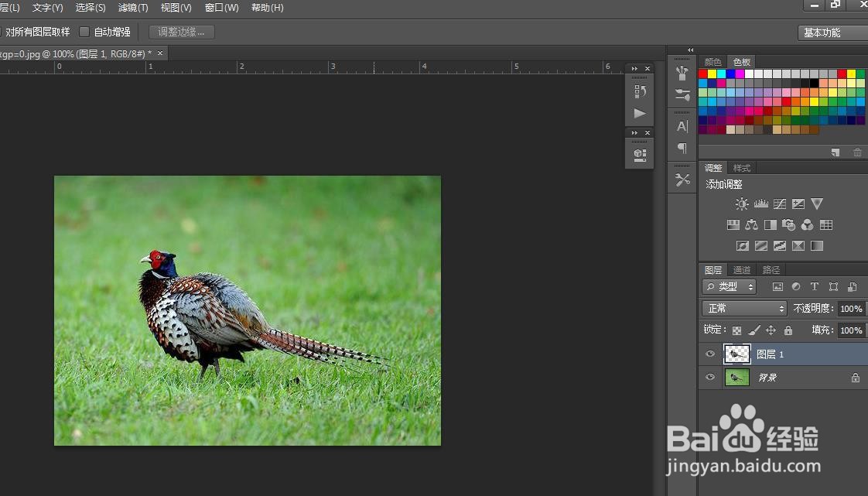Click the lock transparent pixels icon
The width and height of the screenshot is (868, 496).
point(736,330)
